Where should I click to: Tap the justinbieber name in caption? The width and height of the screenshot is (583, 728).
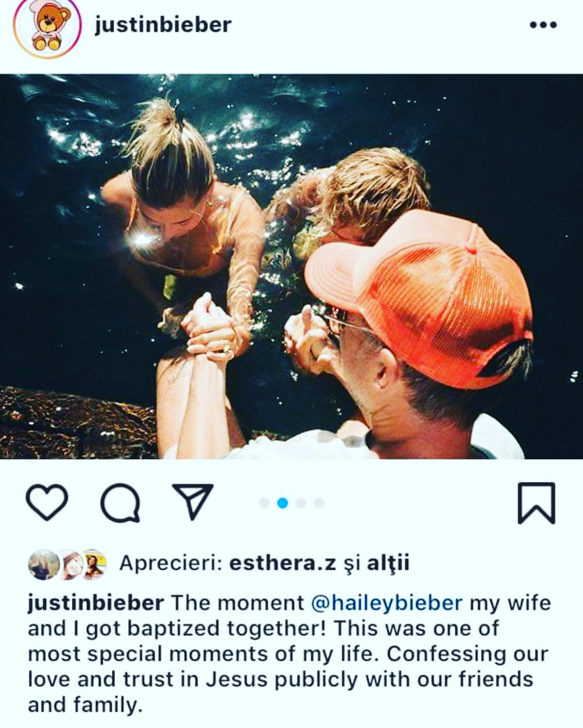click(96, 603)
